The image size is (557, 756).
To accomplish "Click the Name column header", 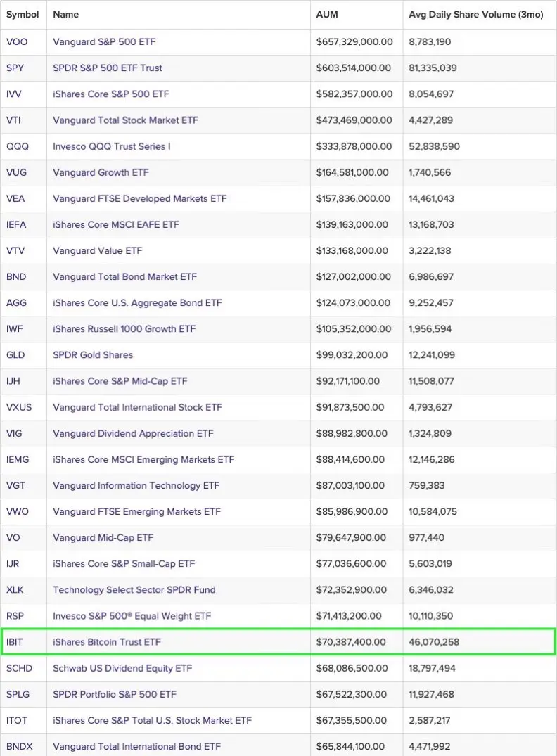I will click(x=65, y=15).
